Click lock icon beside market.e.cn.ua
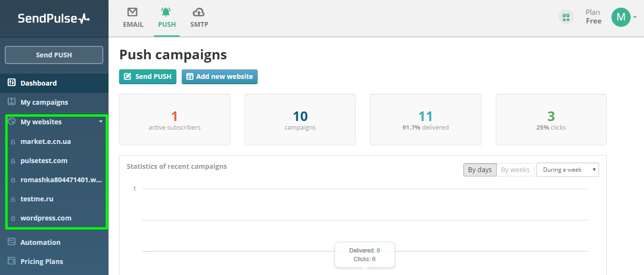Image resolution: width=644 pixels, height=275 pixels. [13, 142]
